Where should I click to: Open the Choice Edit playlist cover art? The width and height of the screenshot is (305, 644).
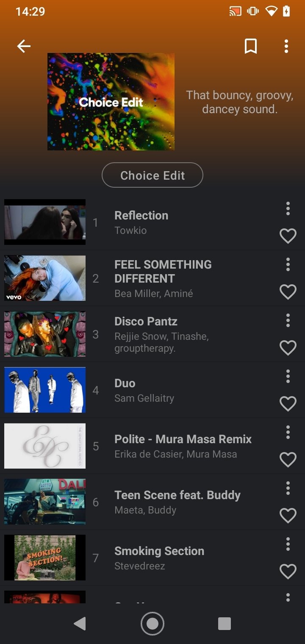tap(111, 102)
